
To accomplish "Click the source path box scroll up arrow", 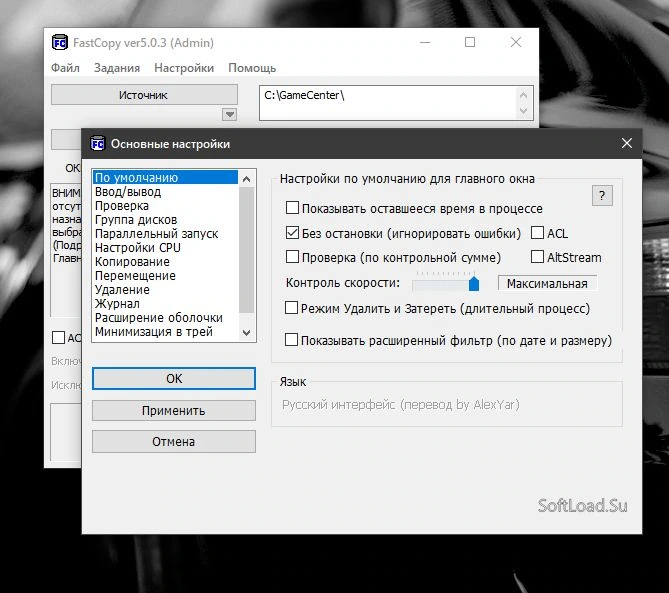I will [x=524, y=95].
